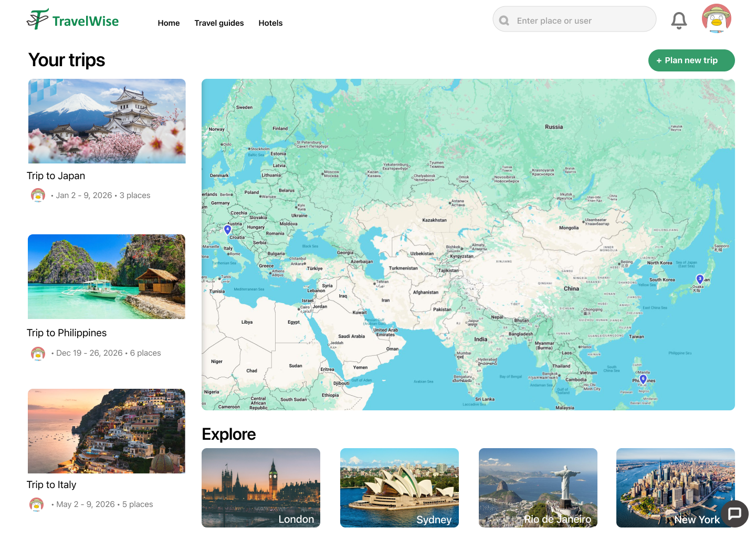Select the map pin over Italy
Screen dimensions: 756x538
tap(227, 230)
